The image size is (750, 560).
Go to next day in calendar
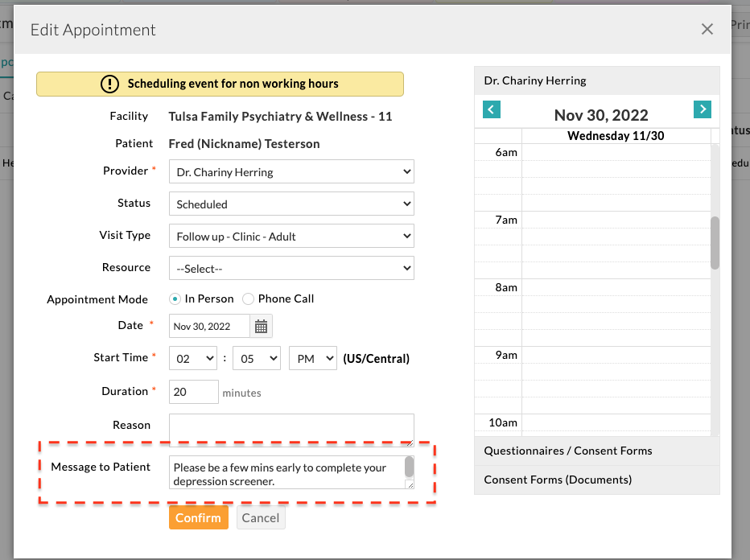click(x=702, y=109)
